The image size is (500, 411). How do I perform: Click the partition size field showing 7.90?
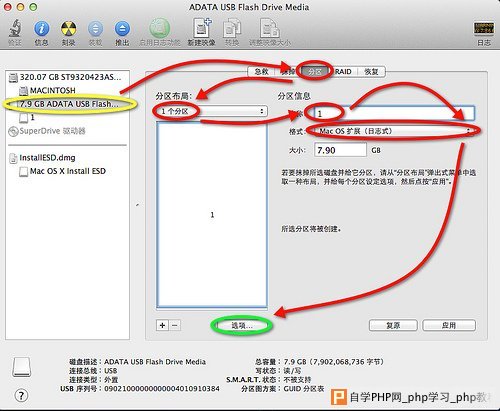[340, 150]
